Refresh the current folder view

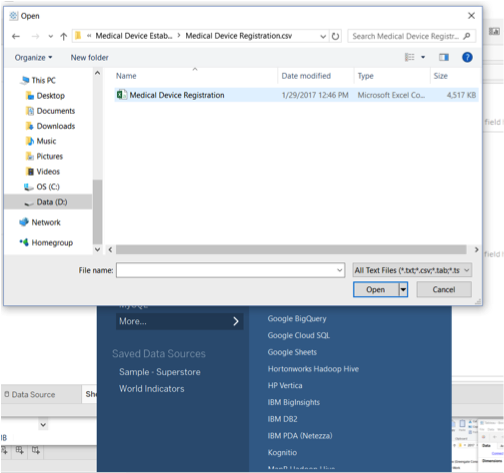[x=336, y=36]
